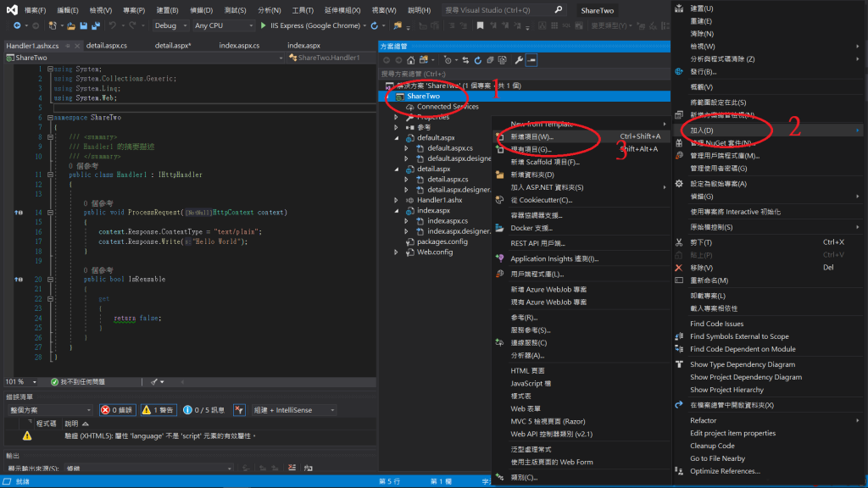Switch to the index.aspx tab
Screen dimensions: 868x488
pyautogui.click(x=304, y=46)
